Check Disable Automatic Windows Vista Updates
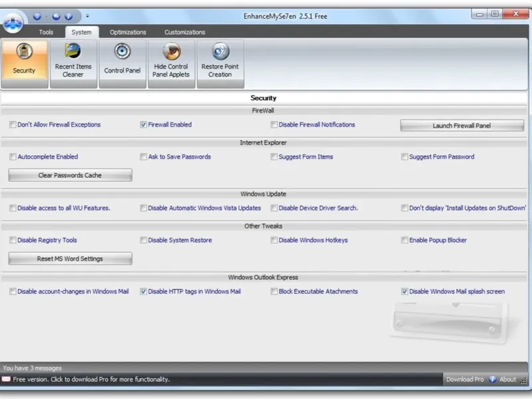Image resolution: width=532 pixels, height=399 pixels. [x=144, y=207]
